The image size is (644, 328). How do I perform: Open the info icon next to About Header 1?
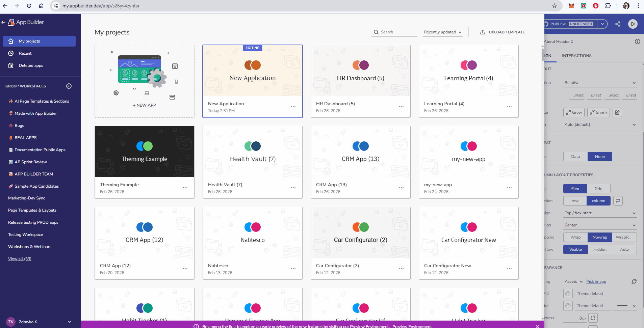(638, 41)
